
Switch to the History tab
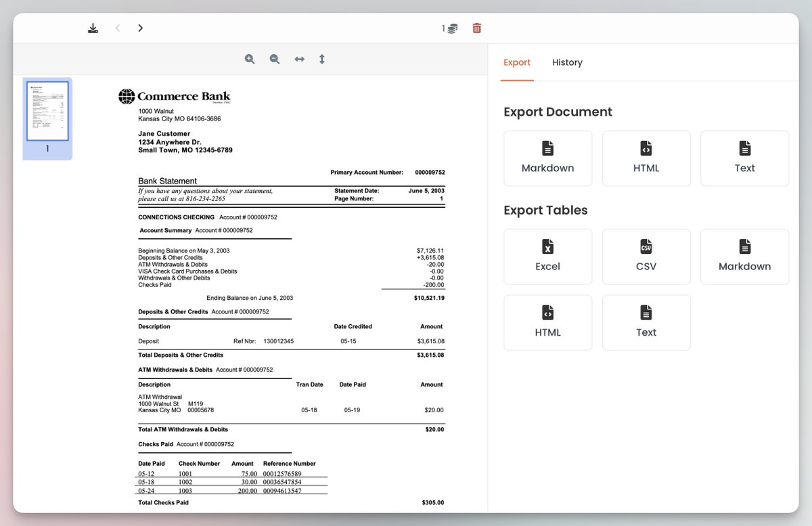[567, 62]
